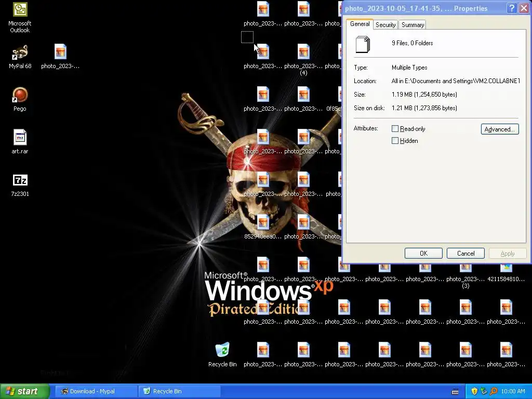Open the Advanced... attributes button
The image size is (532, 399).
(500, 129)
